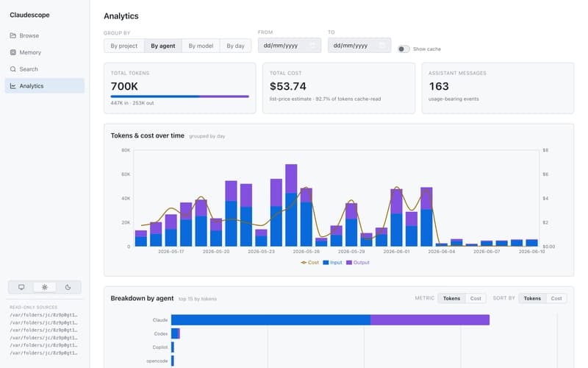Viewport: 588px width, 368px height.
Task: Open the Browse page folder icon
Action: pyautogui.click(x=12, y=35)
